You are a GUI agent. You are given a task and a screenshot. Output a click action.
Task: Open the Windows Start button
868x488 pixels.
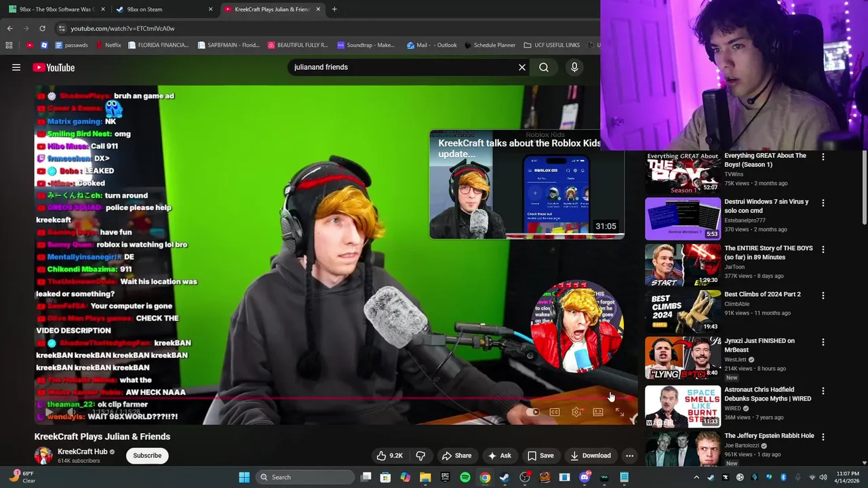[244, 477]
